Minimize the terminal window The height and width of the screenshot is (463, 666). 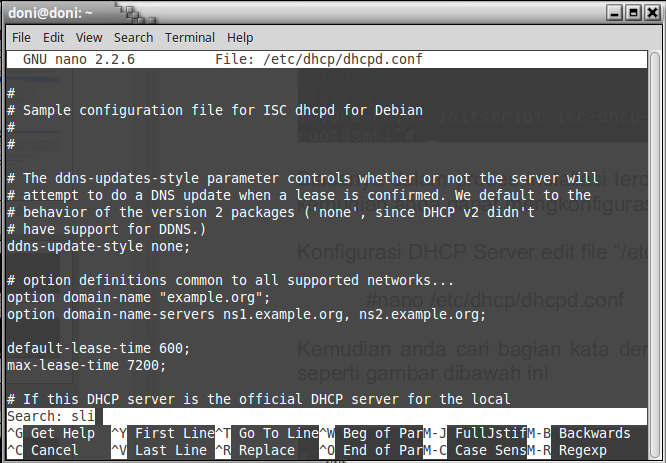click(x=614, y=12)
